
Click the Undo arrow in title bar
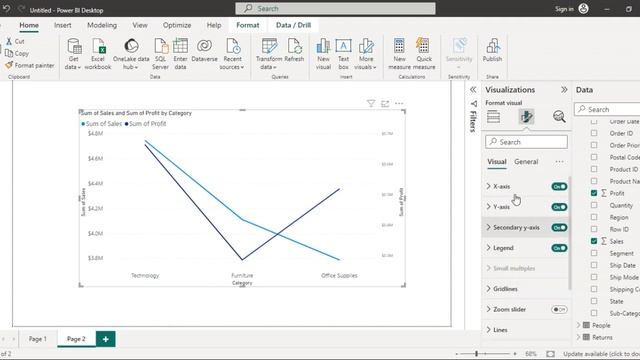7,9
